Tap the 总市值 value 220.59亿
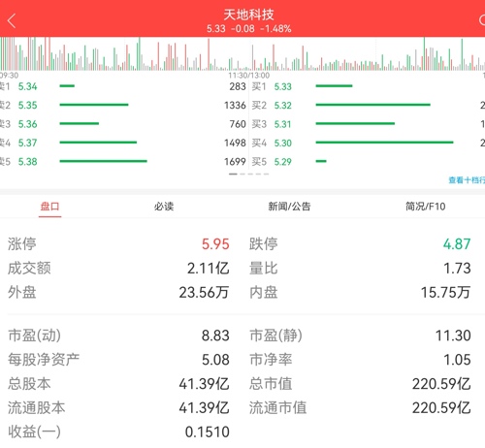The height and width of the screenshot is (448, 485). [x=441, y=384]
